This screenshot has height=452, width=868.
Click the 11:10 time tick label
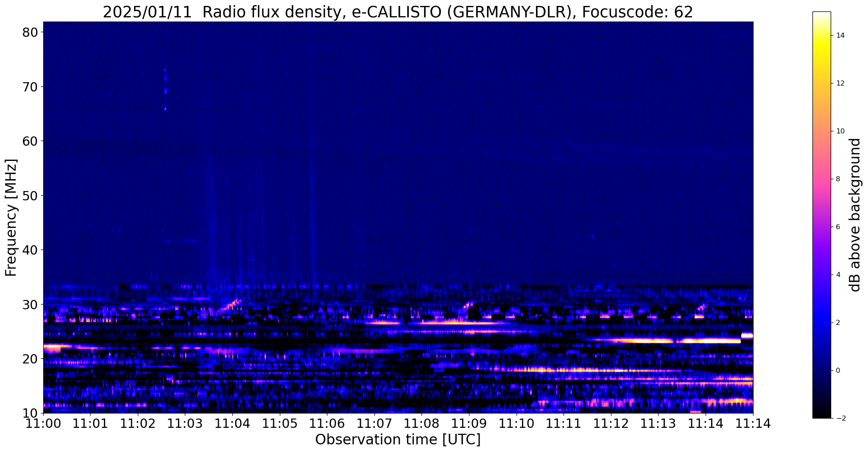(x=516, y=423)
